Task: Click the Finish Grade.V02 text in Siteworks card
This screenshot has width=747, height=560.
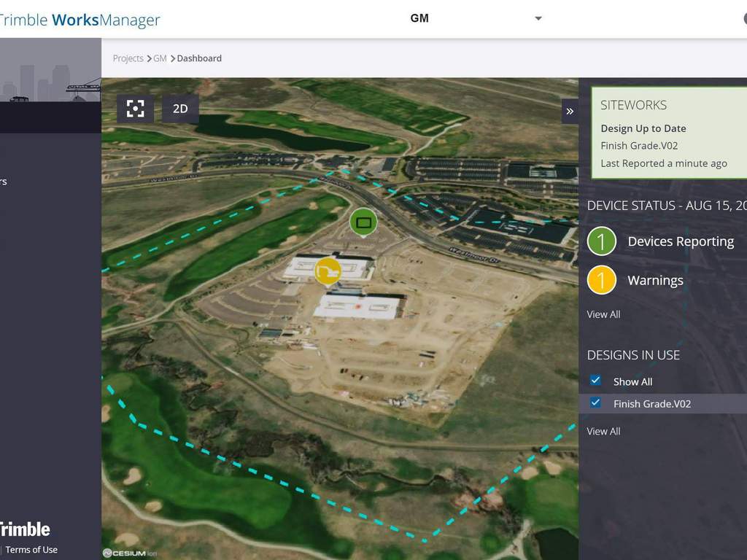Action: pyautogui.click(x=639, y=146)
